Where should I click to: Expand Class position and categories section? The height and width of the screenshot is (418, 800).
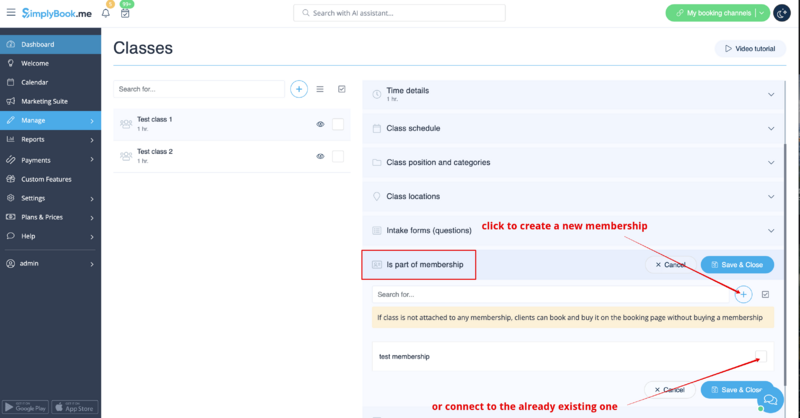(x=771, y=162)
